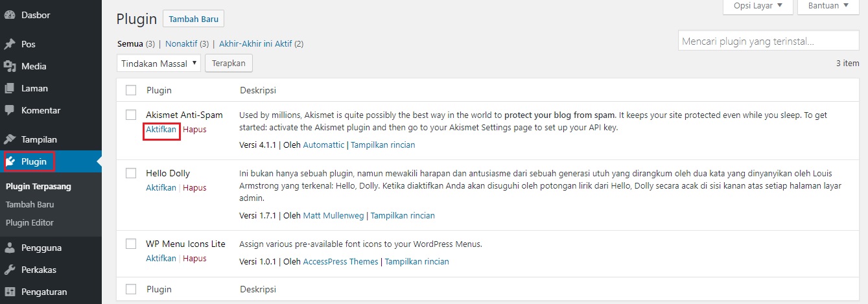Open the Automattic author link

pos(323,145)
